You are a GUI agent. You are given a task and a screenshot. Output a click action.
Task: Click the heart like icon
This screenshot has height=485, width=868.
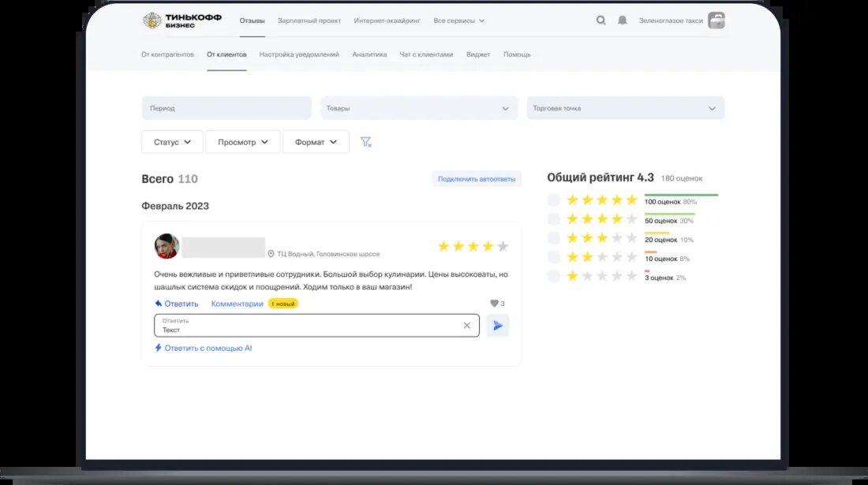click(494, 303)
